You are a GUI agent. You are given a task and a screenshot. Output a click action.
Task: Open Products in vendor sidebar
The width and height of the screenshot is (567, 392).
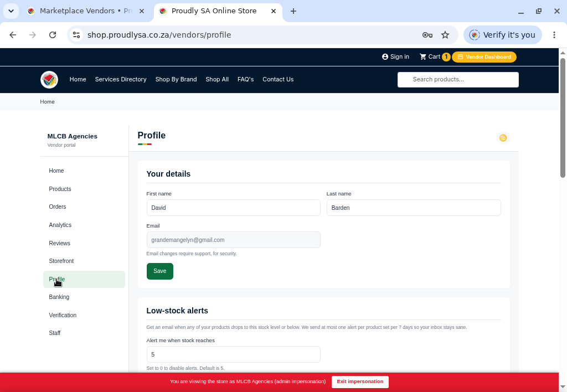click(x=84, y=189)
